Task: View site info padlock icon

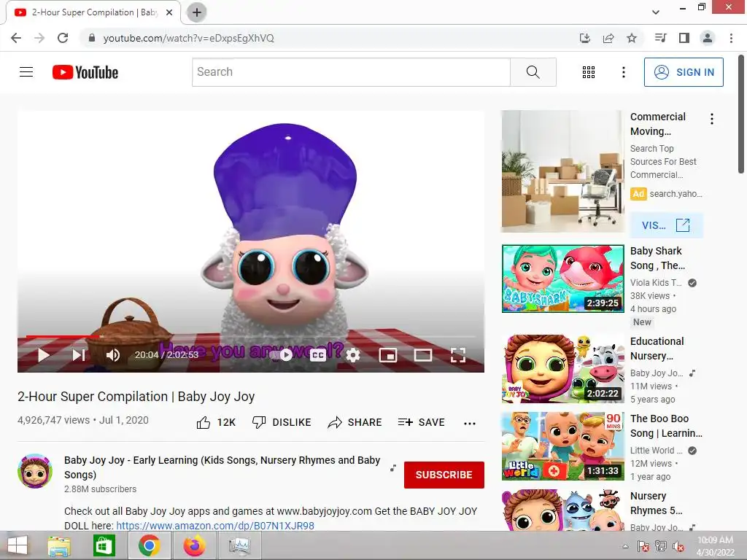Action: coord(92,38)
